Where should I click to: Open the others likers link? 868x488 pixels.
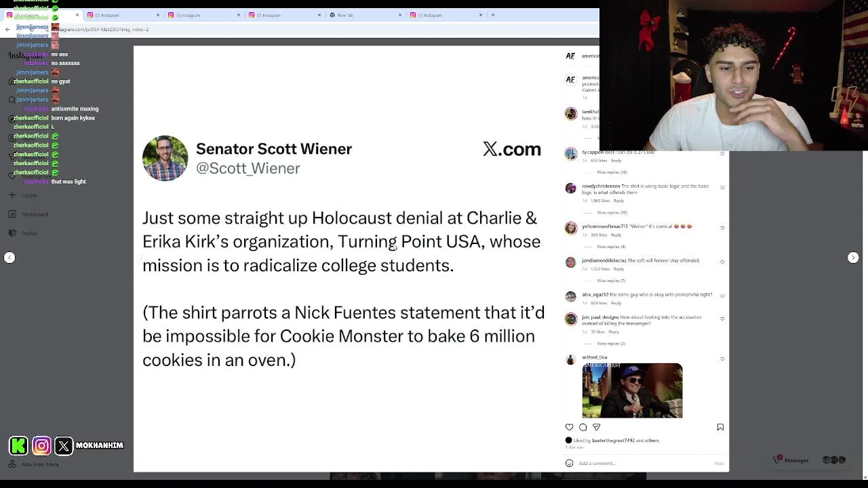tap(652, 441)
